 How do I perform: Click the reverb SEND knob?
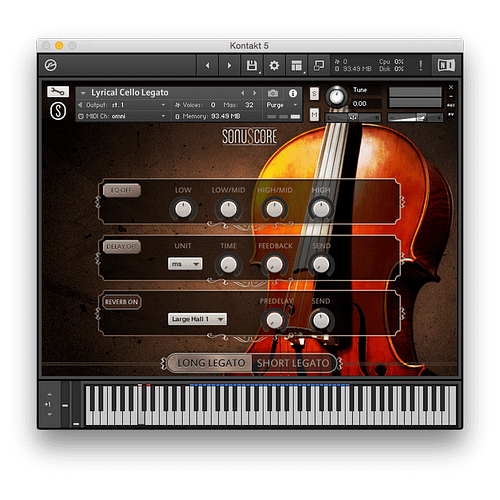(x=321, y=320)
